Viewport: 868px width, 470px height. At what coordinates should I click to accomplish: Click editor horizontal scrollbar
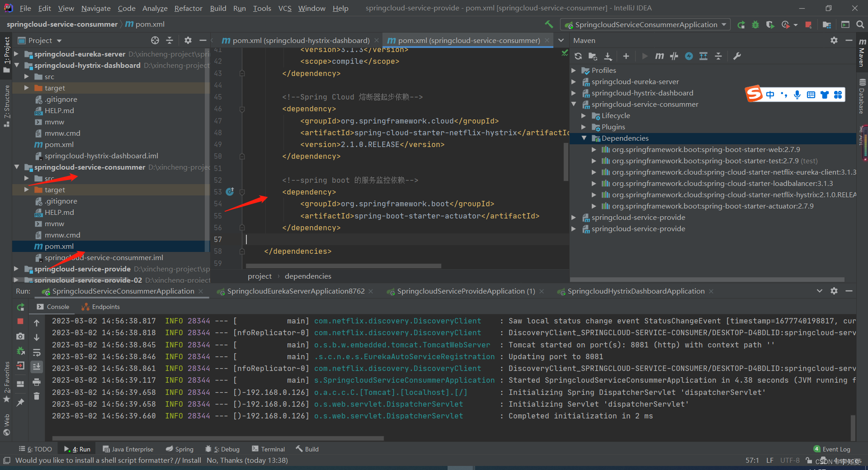tap(344, 266)
